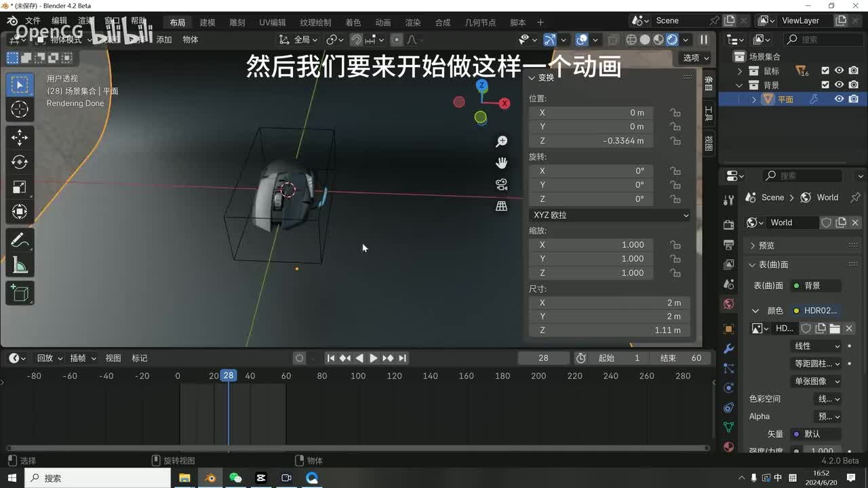Screen dimensions: 868x488
Task: Toggle show overlays button
Action: point(582,39)
